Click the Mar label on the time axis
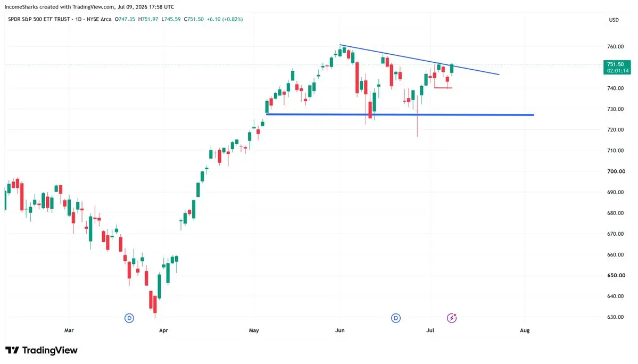The height and width of the screenshot is (364, 638). (69, 330)
